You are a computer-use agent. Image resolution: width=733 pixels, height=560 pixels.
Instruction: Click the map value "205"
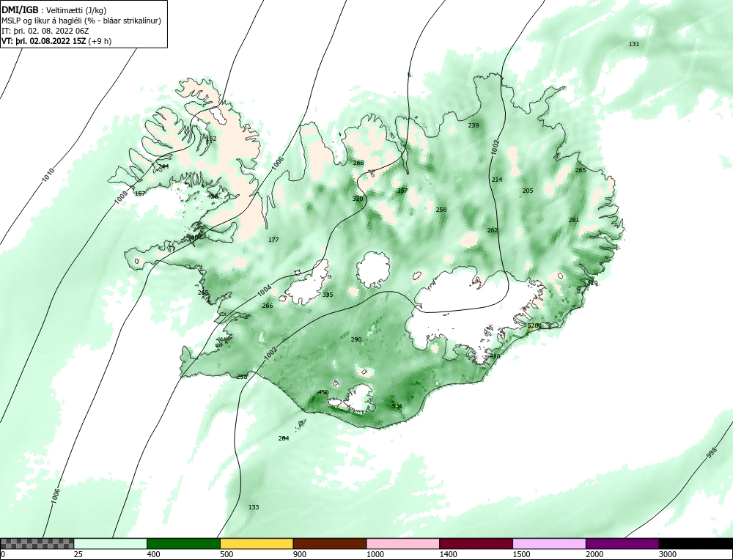tap(528, 191)
